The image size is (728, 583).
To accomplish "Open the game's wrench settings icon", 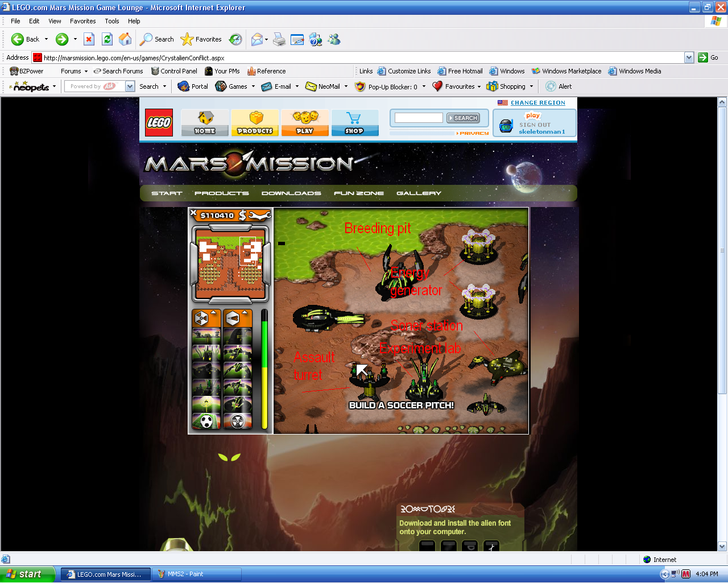I will pos(260,215).
